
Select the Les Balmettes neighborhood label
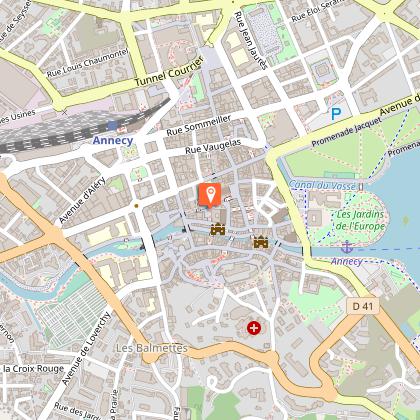click(152, 348)
